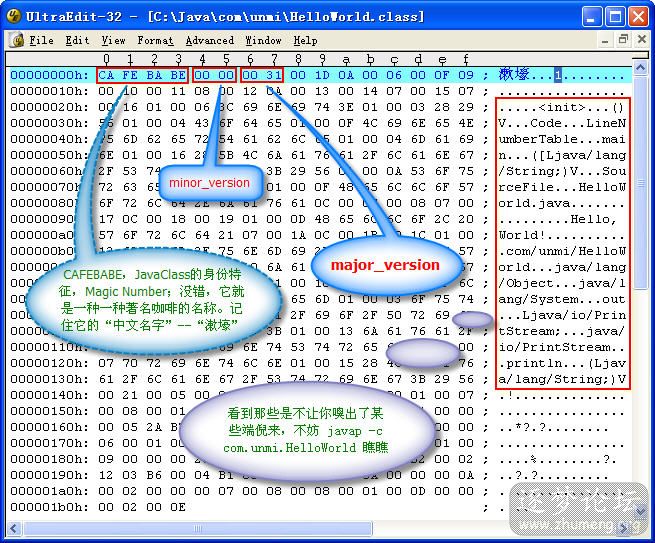
Task: Click the ASCII text 'a/lang/String;)V'
Action: point(562,379)
